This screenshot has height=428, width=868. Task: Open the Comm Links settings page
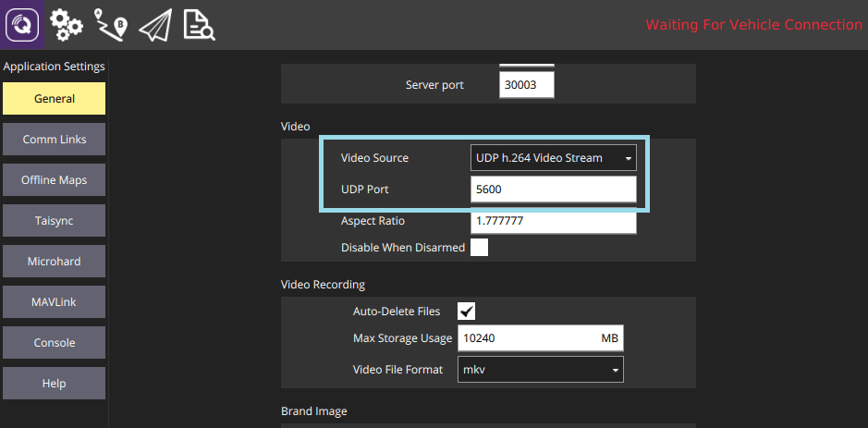tap(54, 140)
